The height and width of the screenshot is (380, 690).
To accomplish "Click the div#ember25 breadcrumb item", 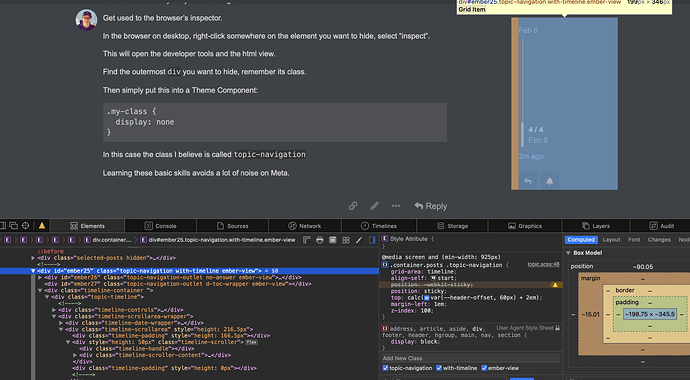I will (x=217, y=240).
